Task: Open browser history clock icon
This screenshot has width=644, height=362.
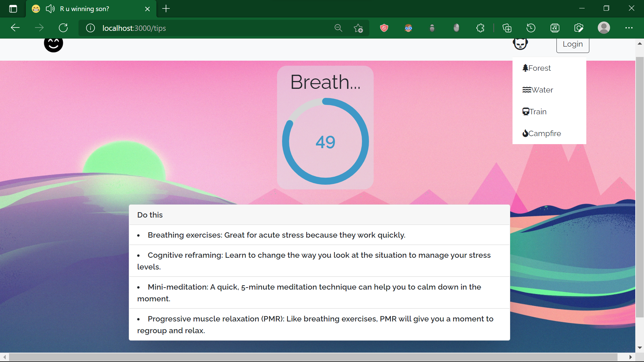Action: (531, 28)
